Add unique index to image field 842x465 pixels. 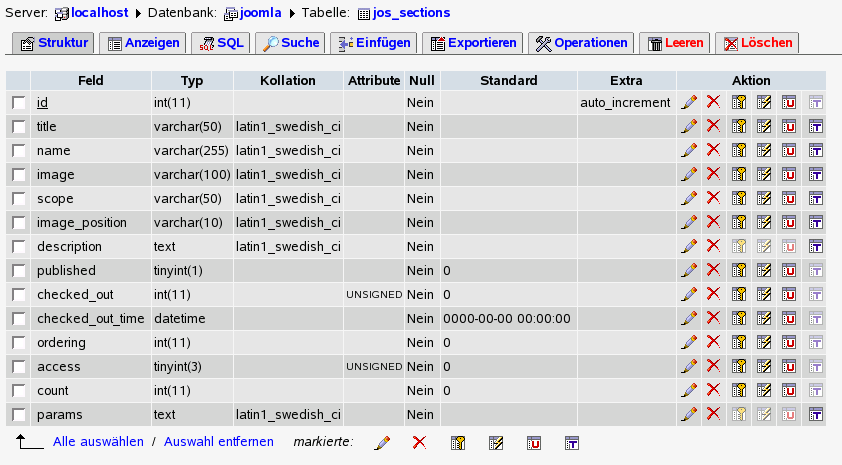pos(789,175)
